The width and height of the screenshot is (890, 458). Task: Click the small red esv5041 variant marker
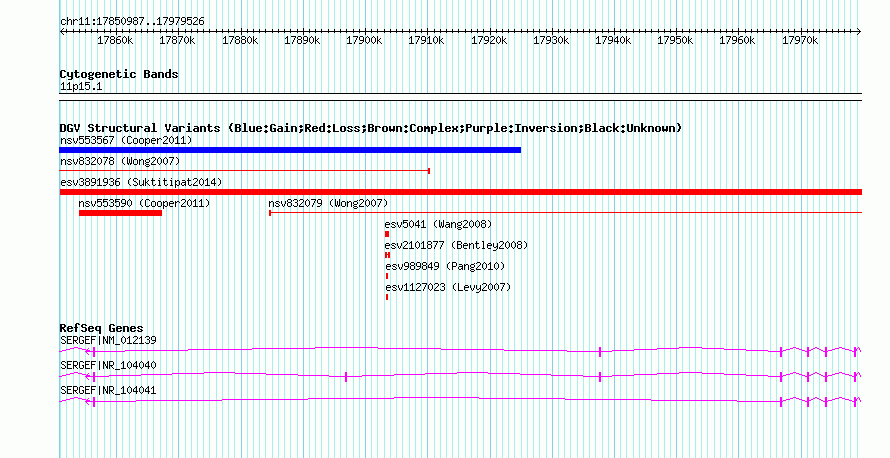(x=387, y=234)
